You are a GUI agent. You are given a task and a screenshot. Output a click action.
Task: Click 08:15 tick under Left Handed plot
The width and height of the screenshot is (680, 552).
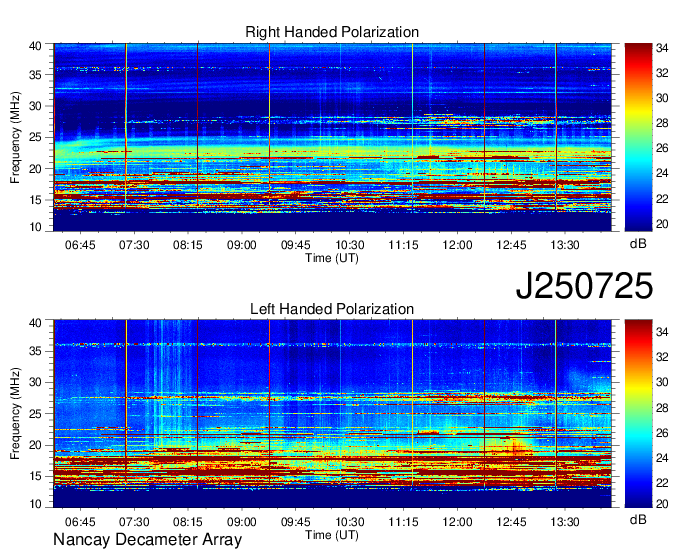click(x=188, y=522)
